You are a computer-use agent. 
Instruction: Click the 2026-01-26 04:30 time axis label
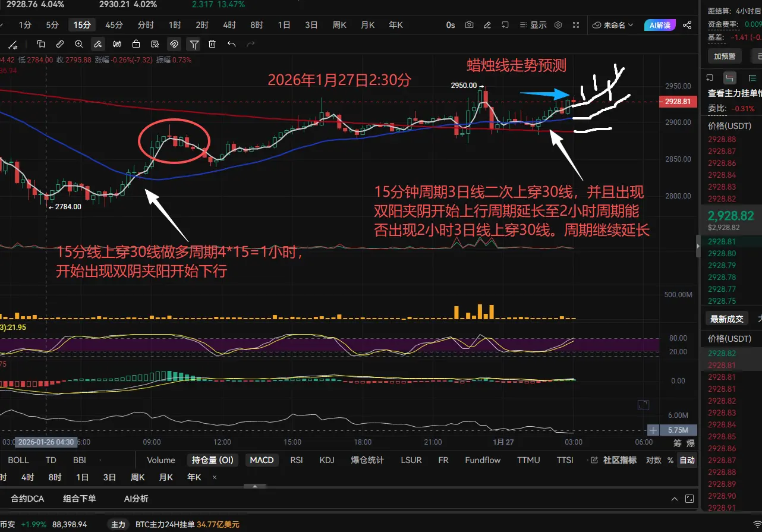click(x=46, y=442)
